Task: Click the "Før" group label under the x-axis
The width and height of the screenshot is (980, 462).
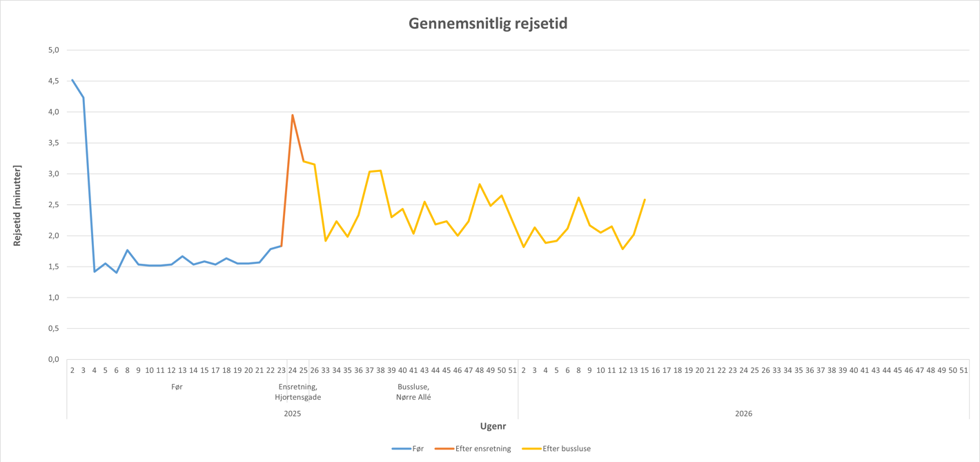Action: tap(177, 387)
